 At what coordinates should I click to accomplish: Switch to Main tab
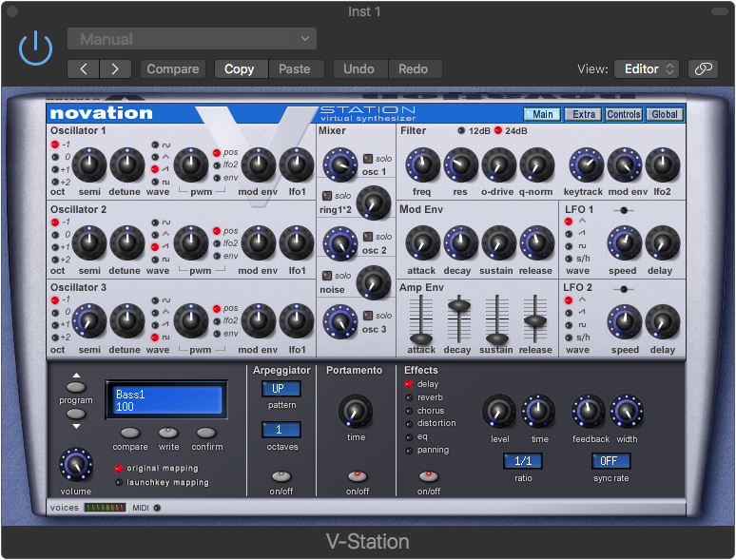542,114
